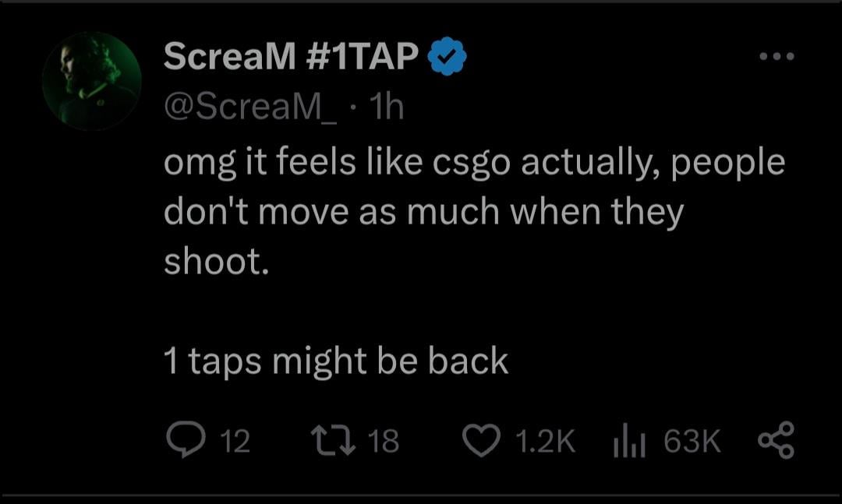
Task: Share the tweet with the share icon
Action: coord(777,440)
